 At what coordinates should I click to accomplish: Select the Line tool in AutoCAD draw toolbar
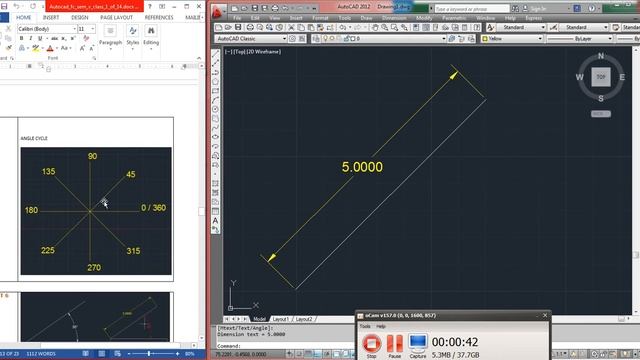click(216, 54)
